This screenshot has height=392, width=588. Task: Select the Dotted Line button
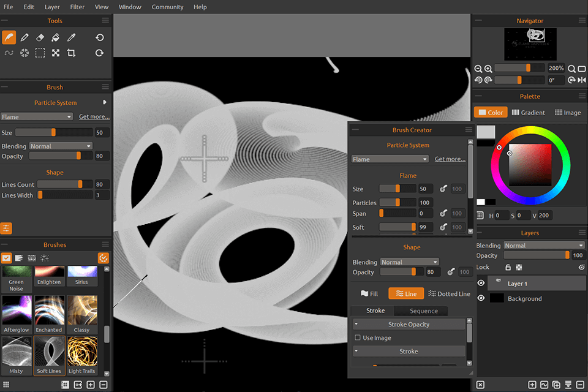click(x=449, y=294)
